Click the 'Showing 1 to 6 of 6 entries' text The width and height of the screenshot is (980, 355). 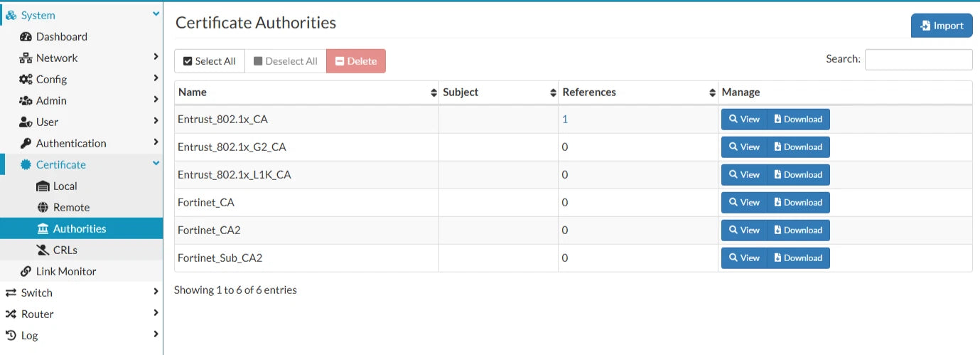point(235,290)
